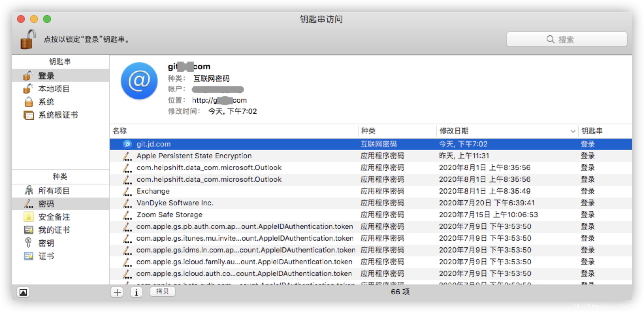Click the 互联网密码 type cell in git.jd.com row
This screenshot has height=312, width=644.
378,144
